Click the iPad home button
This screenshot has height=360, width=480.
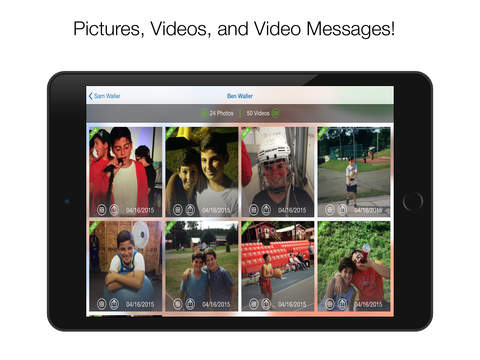click(x=412, y=201)
